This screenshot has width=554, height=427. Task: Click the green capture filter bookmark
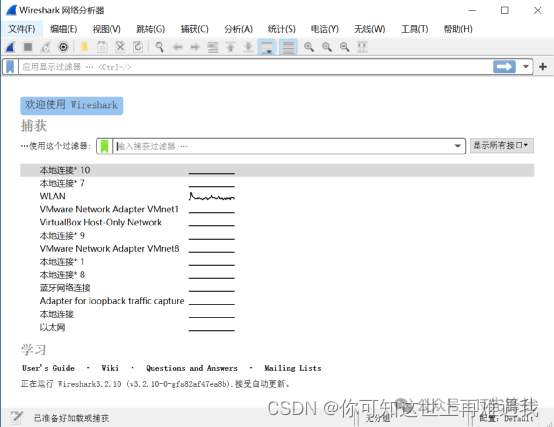pos(105,146)
